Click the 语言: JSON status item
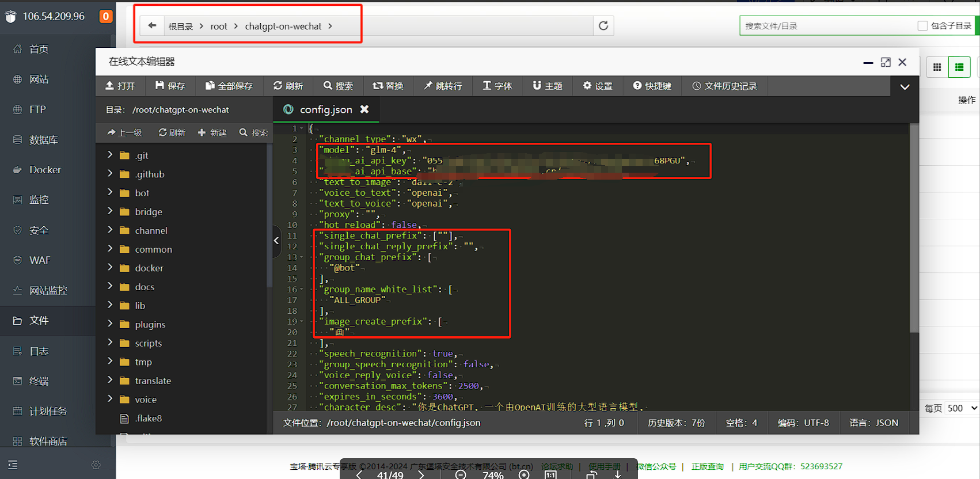The width and height of the screenshot is (980, 479). click(873, 423)
